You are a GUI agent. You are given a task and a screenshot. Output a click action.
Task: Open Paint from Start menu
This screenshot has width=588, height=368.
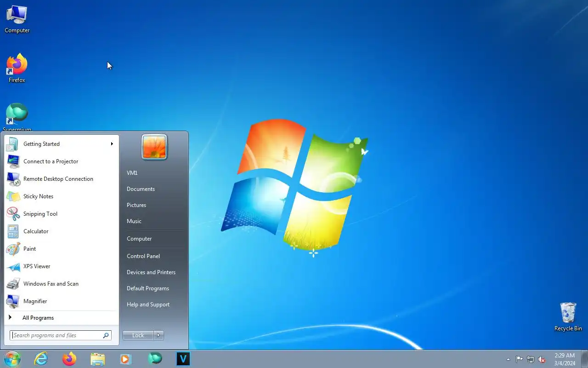62,249
